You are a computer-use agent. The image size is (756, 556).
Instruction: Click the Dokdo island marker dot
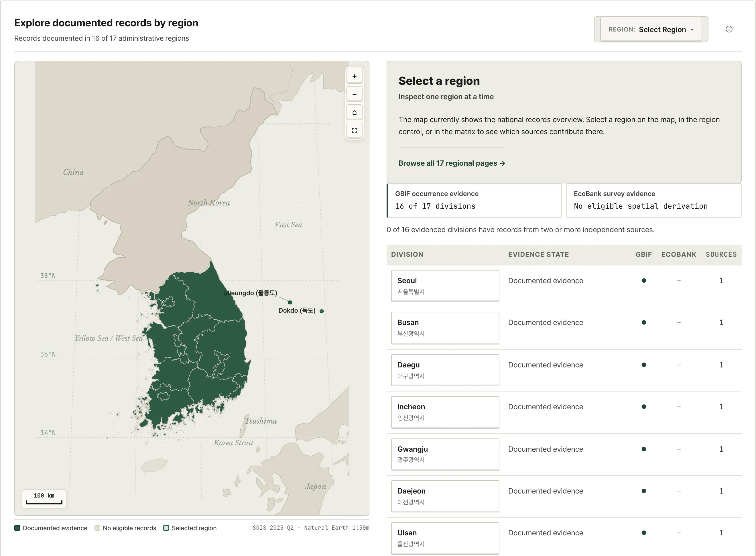[322, 311]
